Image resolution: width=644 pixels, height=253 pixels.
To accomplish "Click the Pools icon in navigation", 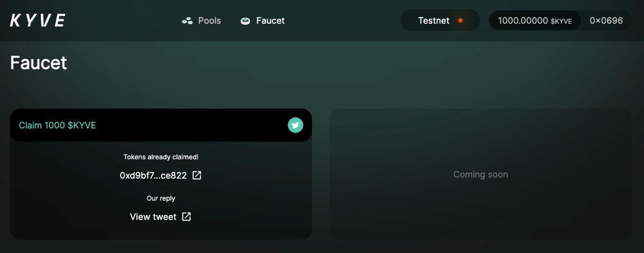I will click(187, 21).
